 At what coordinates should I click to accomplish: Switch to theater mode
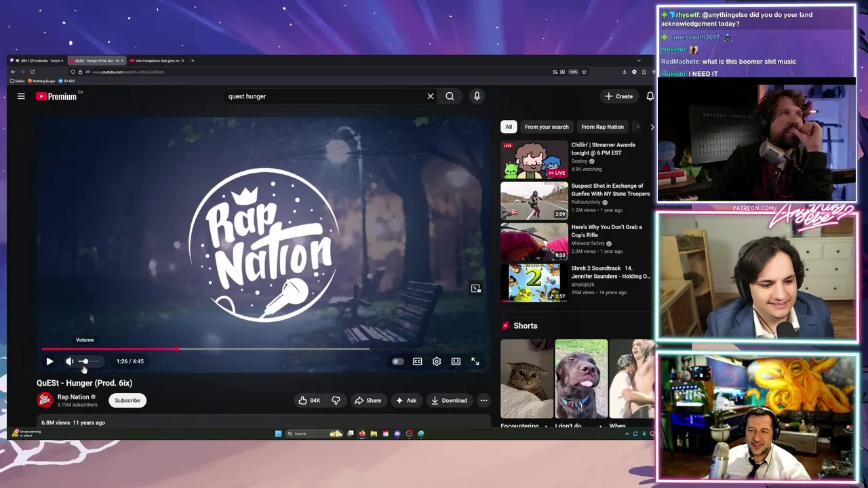coord(456,361)
